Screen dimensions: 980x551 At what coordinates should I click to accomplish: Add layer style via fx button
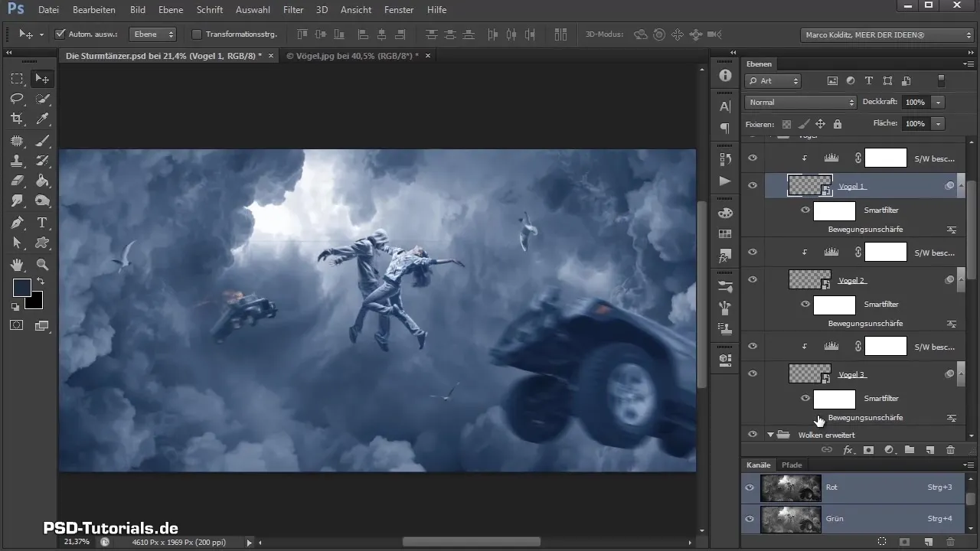click(848, 450)
